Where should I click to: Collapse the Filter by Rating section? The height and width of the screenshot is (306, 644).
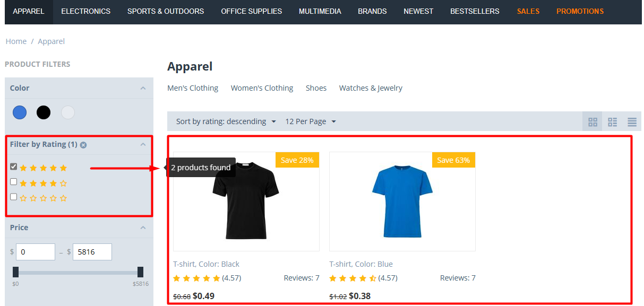143,144
